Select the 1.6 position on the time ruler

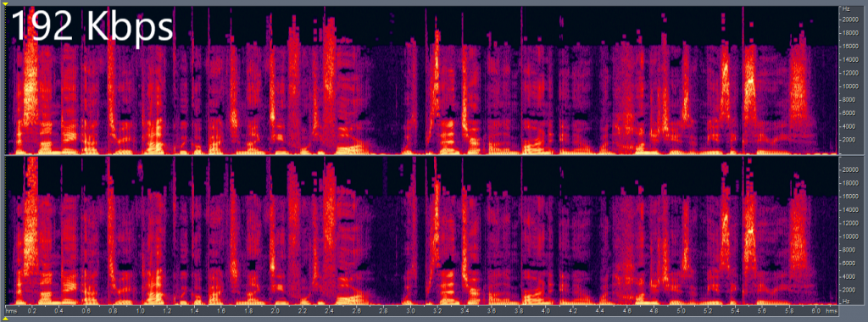221,311
